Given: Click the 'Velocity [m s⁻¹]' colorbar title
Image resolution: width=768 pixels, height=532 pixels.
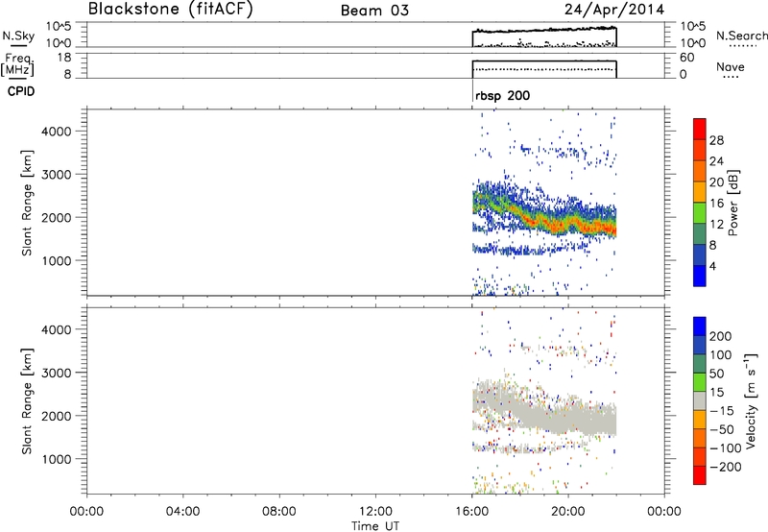Looking at the screenshot, I should tap(751, 400).
